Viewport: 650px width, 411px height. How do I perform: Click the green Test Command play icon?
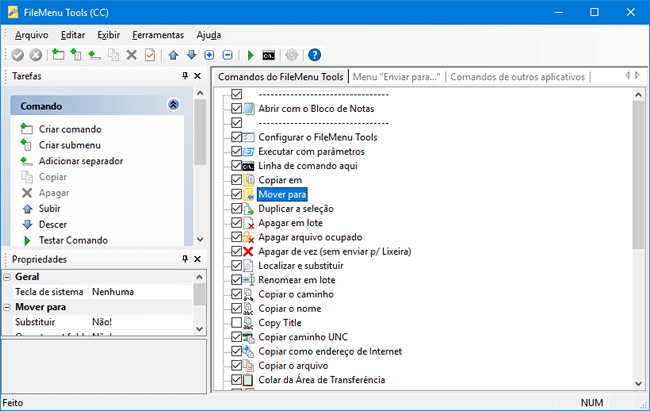251,55
